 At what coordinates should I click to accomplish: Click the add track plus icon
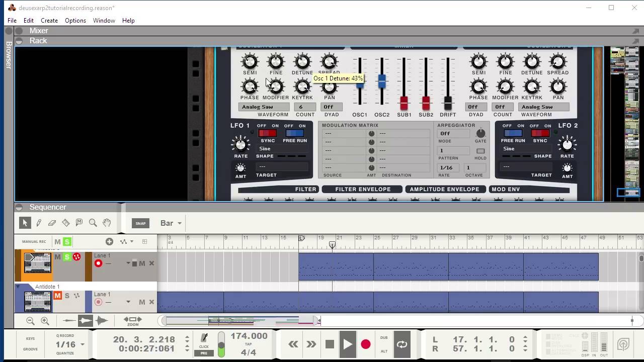(x=109, y=241)
